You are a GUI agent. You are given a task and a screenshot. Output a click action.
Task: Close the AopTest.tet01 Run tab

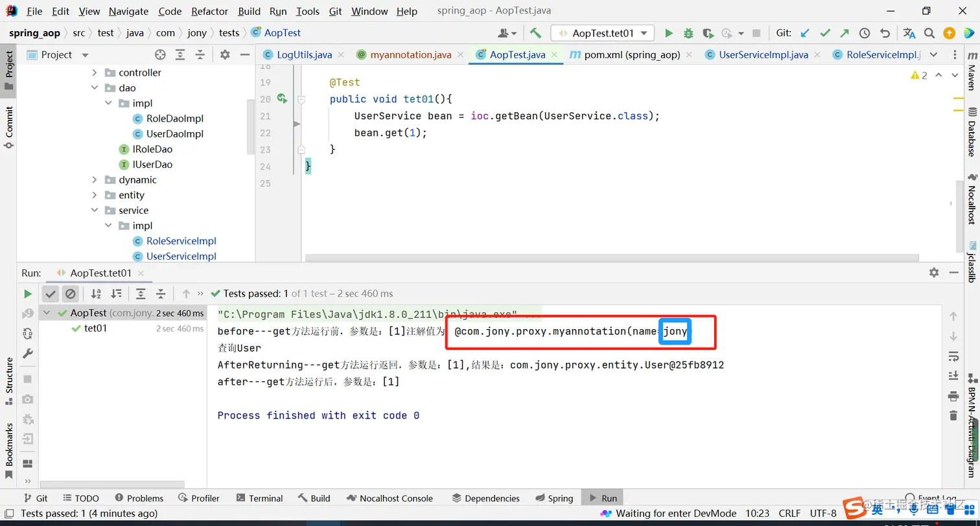pos(141,273)
